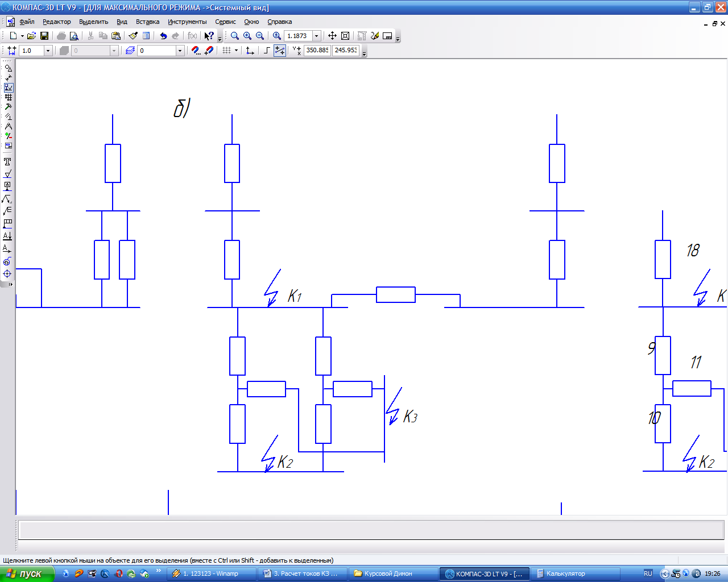The height and width of the screenshot is (582, 728).
Task: Select the View arrow tool
Action: click(x=7, y=248)
